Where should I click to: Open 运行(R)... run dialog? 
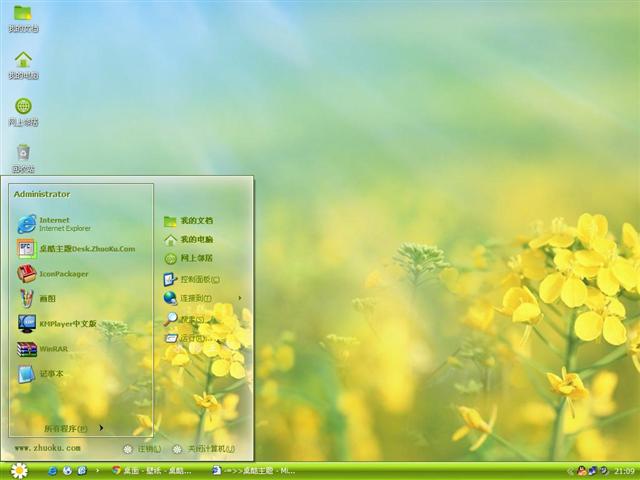pyautogui.click(x=189, y=338)
